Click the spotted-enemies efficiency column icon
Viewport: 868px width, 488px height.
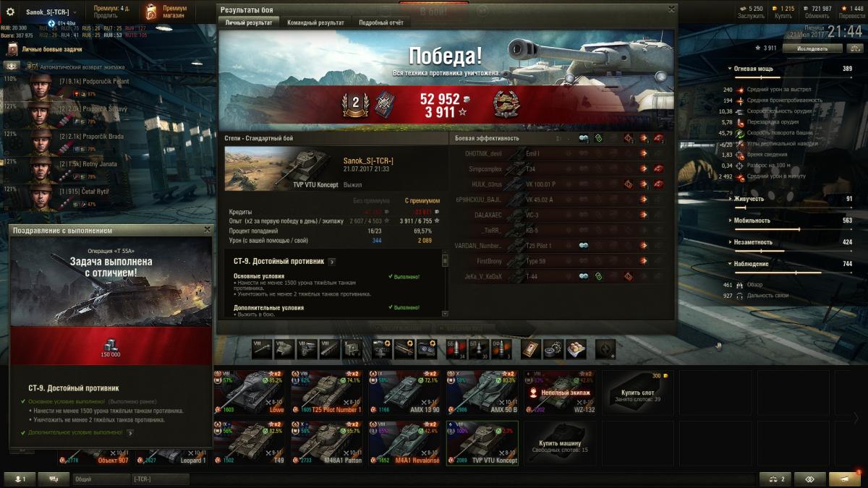(x=583, y=138)
